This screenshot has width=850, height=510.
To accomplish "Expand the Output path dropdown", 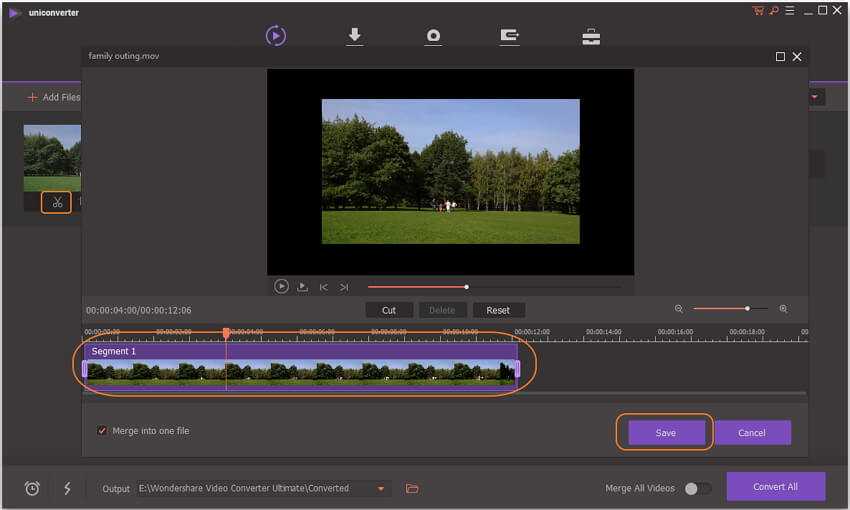I will (381, 488).
